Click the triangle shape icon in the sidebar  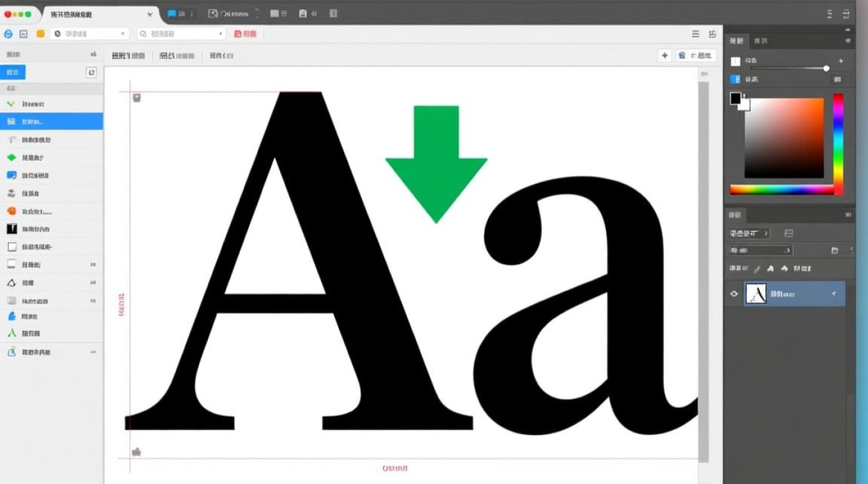(x=11, y=283)
